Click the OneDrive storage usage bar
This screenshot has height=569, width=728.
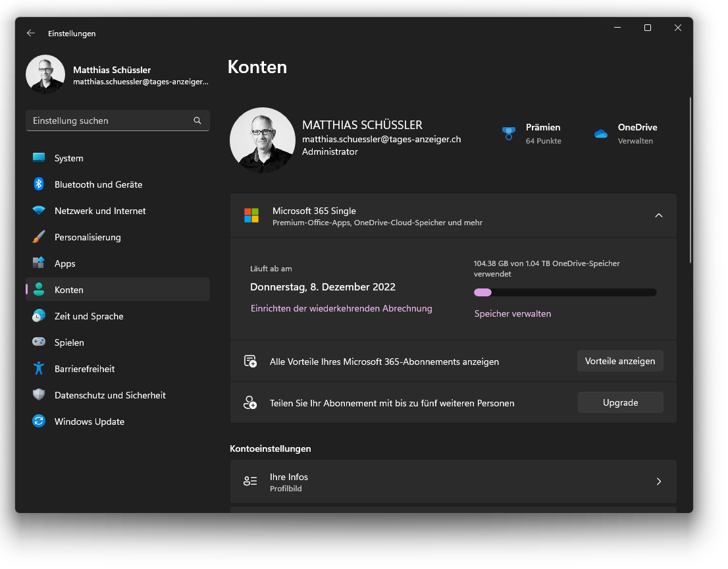click(x=565, y=292)
